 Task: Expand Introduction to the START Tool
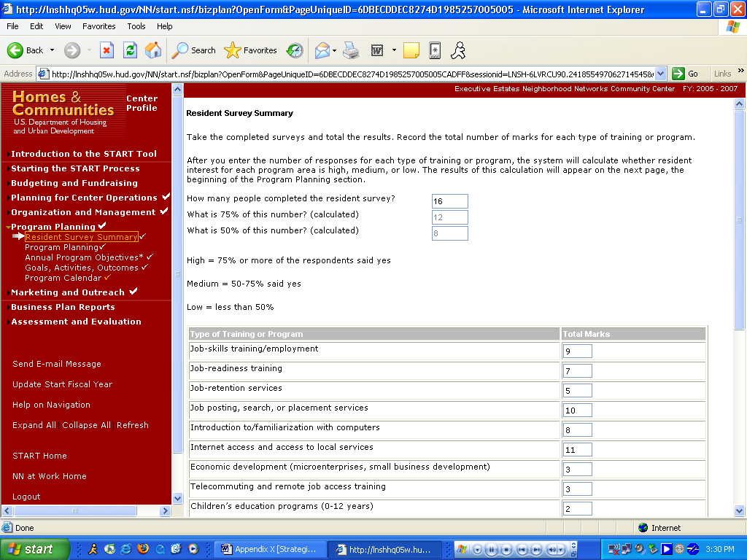coord(83,154)
